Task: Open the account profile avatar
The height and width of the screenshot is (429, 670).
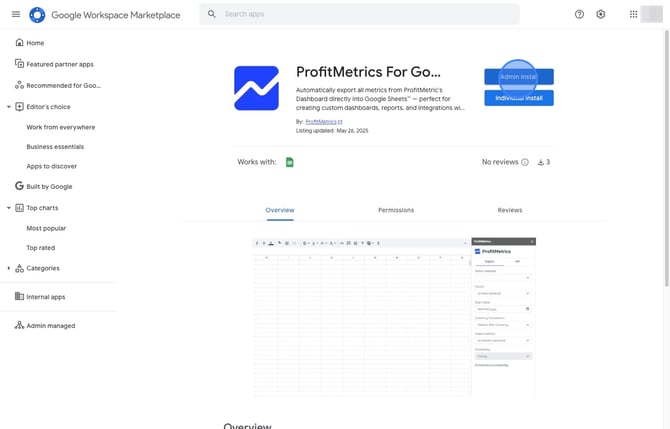Action: tap(651, 14)
